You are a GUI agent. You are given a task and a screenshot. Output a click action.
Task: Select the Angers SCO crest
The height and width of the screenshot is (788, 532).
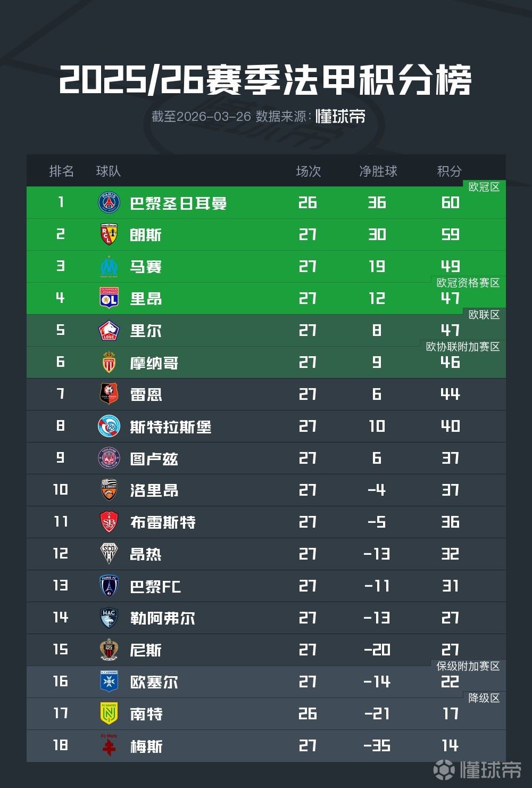point(109,554)
